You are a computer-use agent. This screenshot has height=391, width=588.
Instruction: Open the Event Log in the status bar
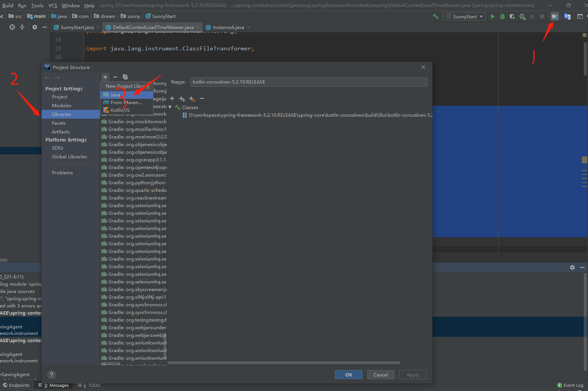click(x=570, y=385)
